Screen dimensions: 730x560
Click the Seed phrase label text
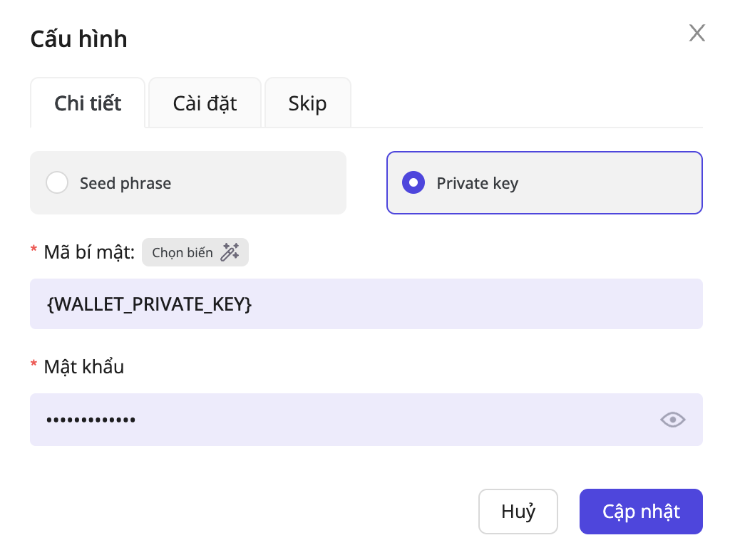click(x=125, y=183)
